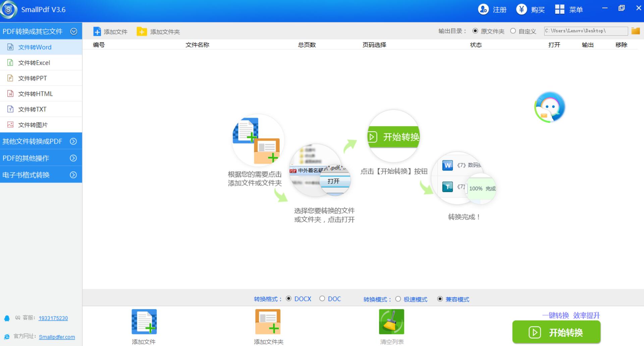Click the 状态 column header
Viewport: 644px width, 346px height.
click(x=476, y=45)
